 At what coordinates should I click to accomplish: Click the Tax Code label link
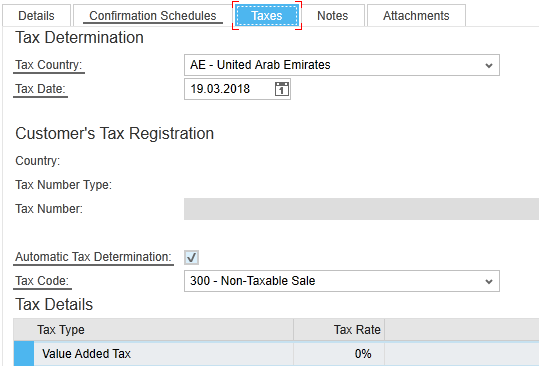[42, 281]
